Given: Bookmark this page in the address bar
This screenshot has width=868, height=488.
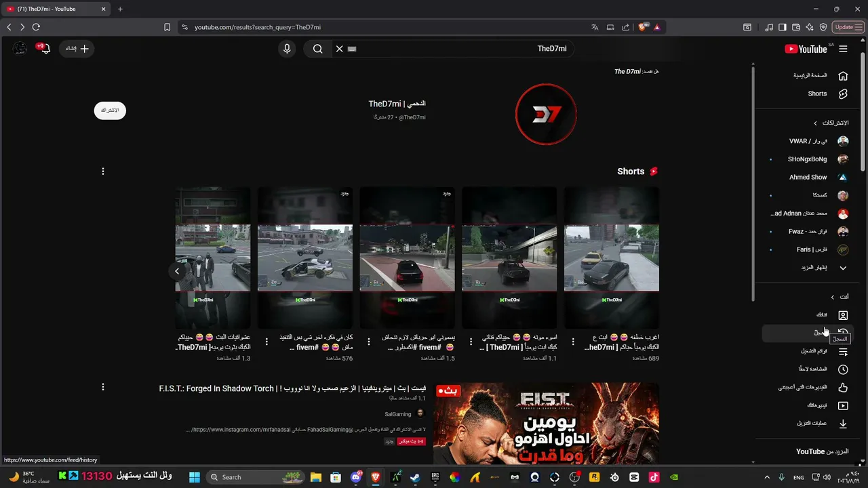Looking at the screenshot, I should (x=167, y=27).
